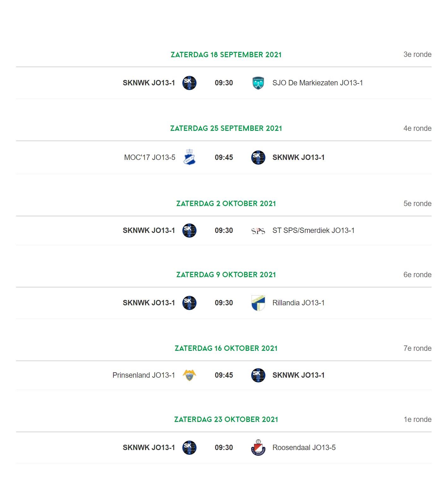Screen dimensions: 448x500
Task: Click the Roosendaal club logo
Action: [258, 448]
